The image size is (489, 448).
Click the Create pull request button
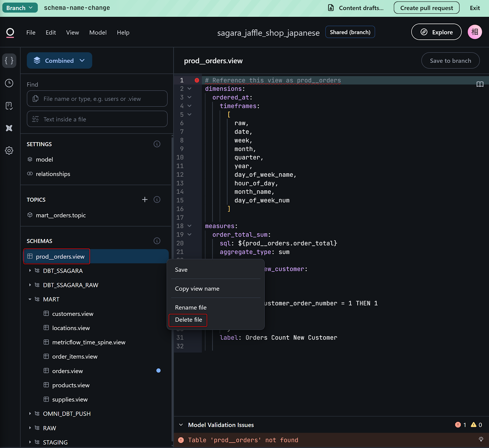click(x=426, y=8)
